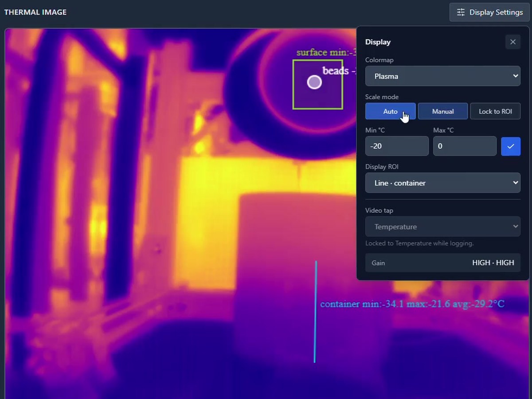Click the Display panel title
Screen dimensions: 532x399
pyautogui.click(x=378, y=42)
